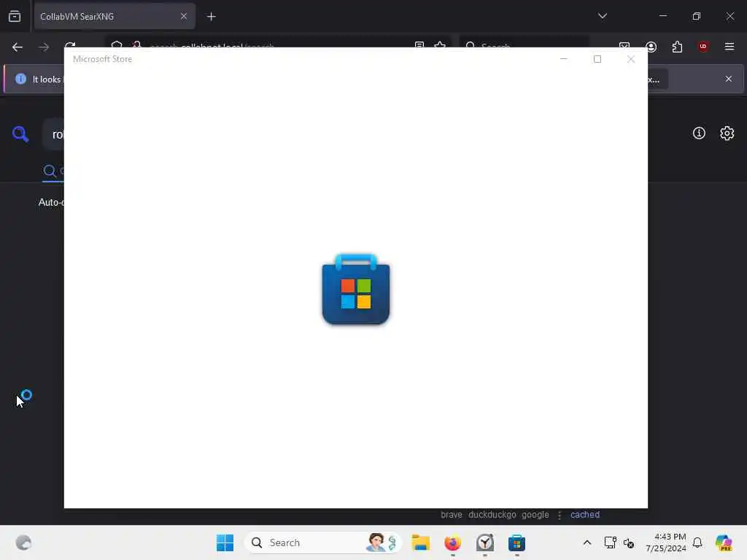Click the more options dots beside cached
The height and width of the screenshot is (560, 747).
point(560,516)
